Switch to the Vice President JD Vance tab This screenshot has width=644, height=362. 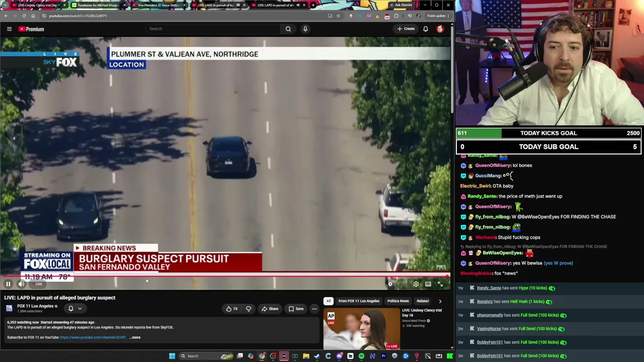[158, 5]
